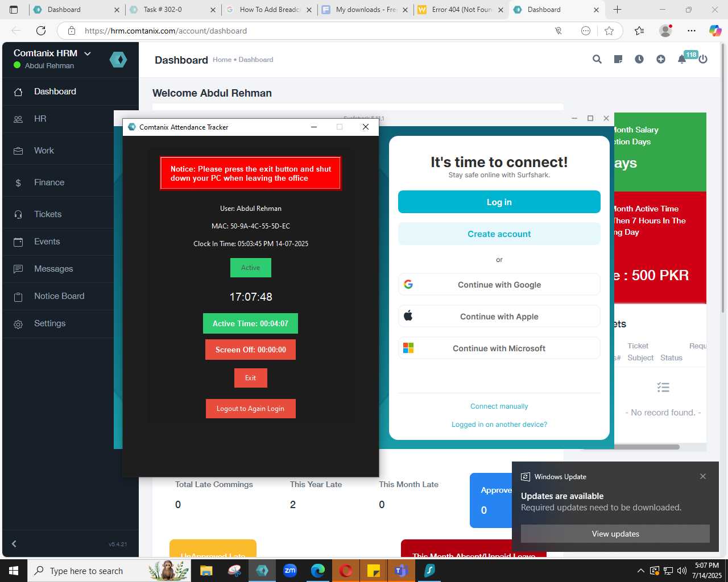728x582 pixels.
Task: Click the Exit button in Attendance Tracker
Action: pyautogui.click(x=251, y=378)
